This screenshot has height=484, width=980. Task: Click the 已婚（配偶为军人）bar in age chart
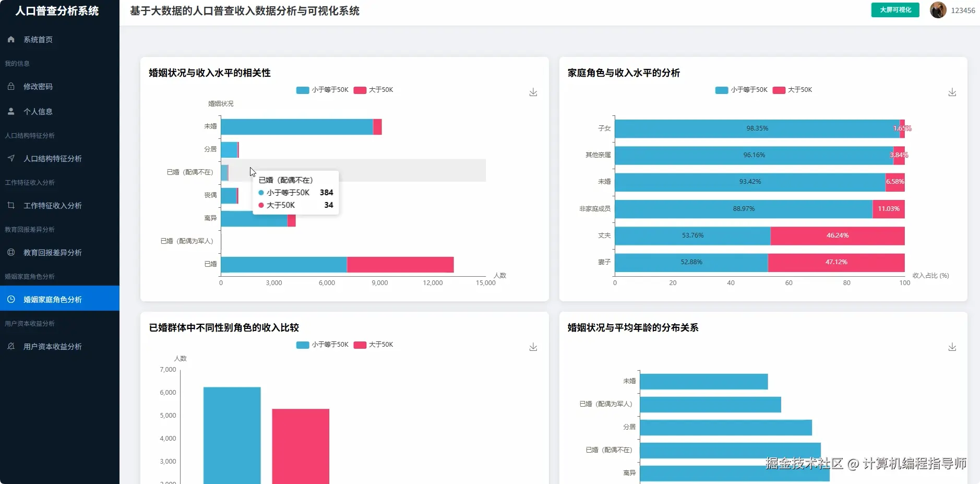click(x=711, y=405)
